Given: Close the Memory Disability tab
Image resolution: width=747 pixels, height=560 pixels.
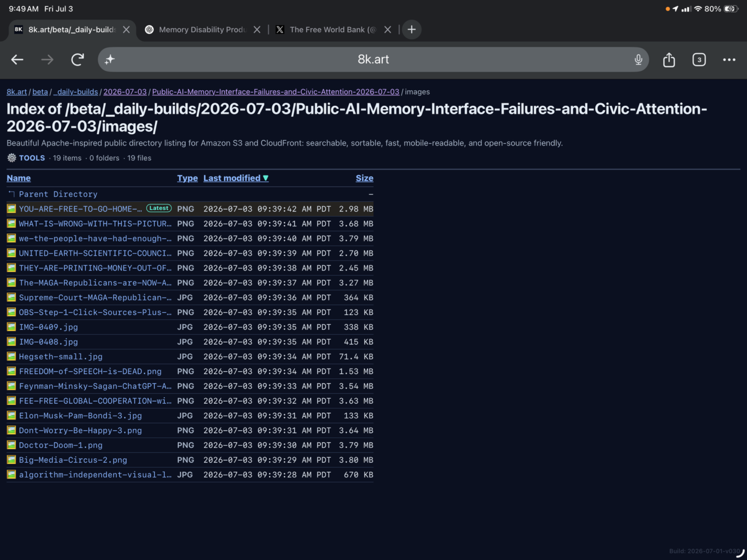Looking at the screenshot, I should pos(257,30).
